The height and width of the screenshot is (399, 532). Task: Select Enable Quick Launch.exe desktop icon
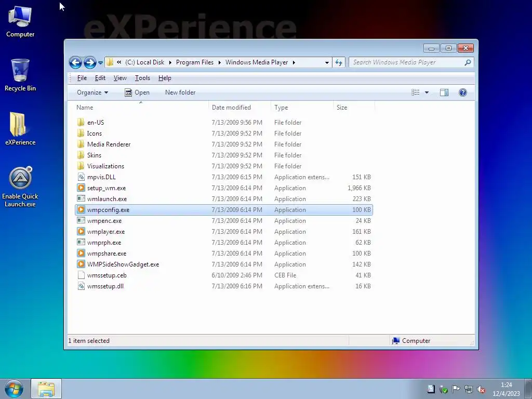coord(20,187)
